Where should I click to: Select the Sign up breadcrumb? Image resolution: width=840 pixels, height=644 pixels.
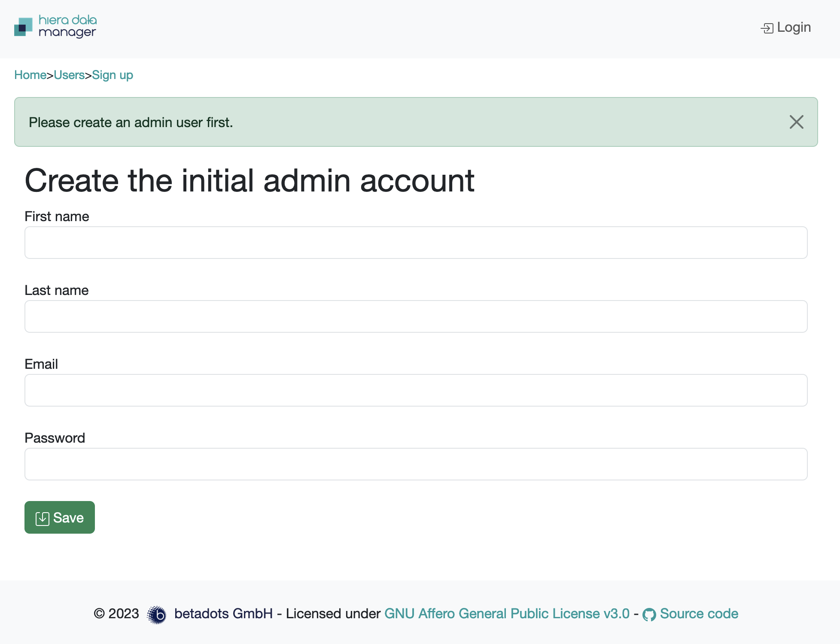(113, 75)
